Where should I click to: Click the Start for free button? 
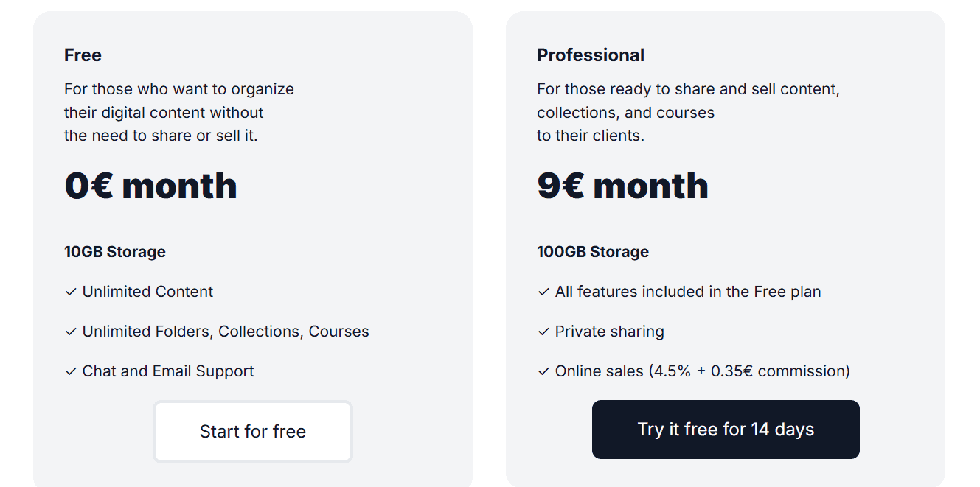point(252,431)
